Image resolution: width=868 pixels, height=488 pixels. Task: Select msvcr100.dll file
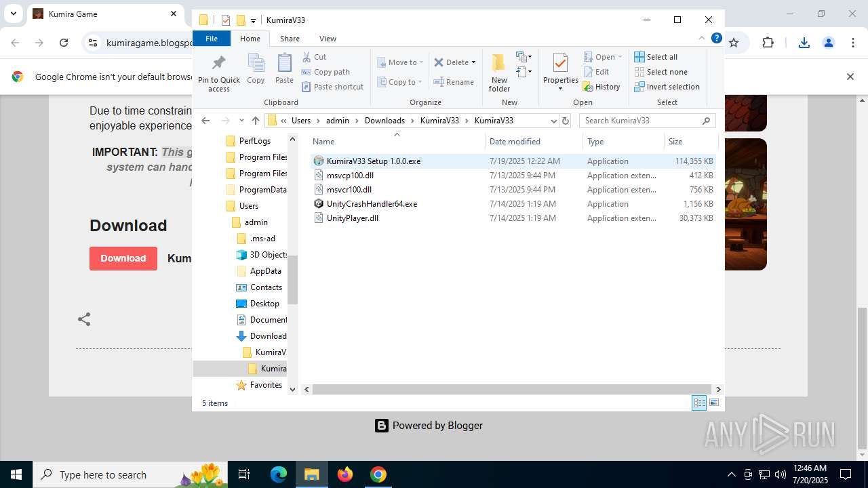[x=513, y=190]
